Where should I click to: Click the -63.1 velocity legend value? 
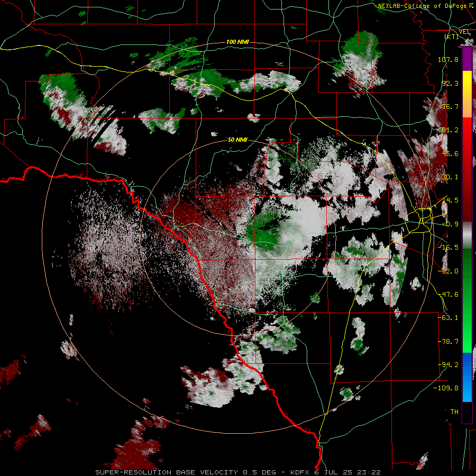[448, 318]
